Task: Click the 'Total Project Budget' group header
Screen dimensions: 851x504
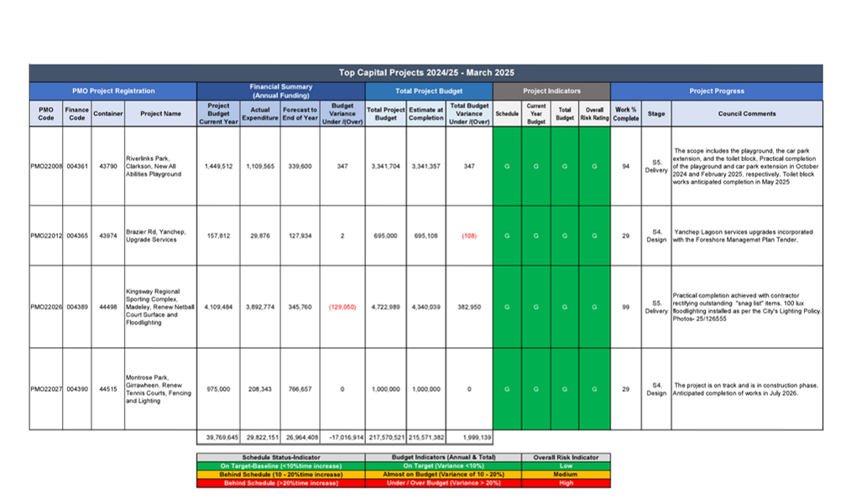Action: 429,91
